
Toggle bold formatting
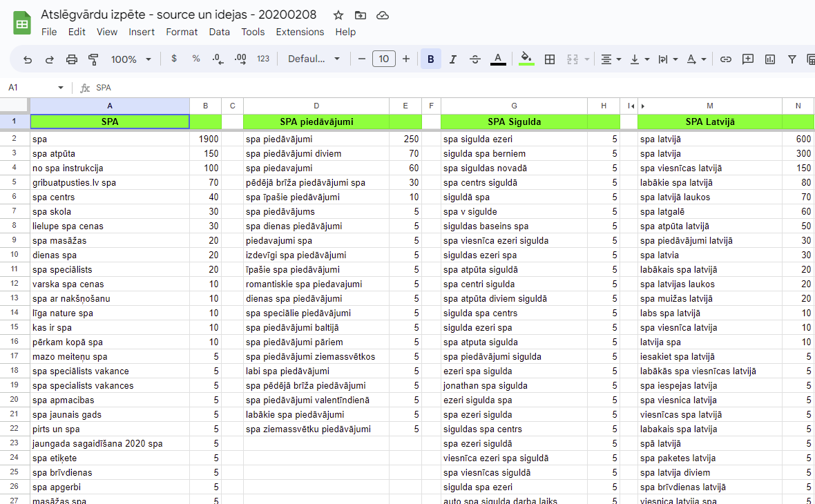click(431, 59)
